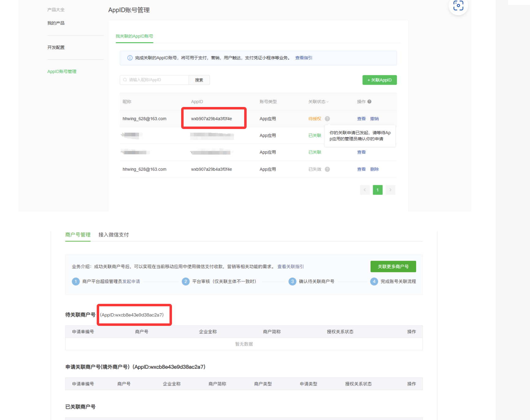This screenshot has width=530, height=420.
Task: Click the 待关联商户号 heading
Action: click(x=80, y=315)
